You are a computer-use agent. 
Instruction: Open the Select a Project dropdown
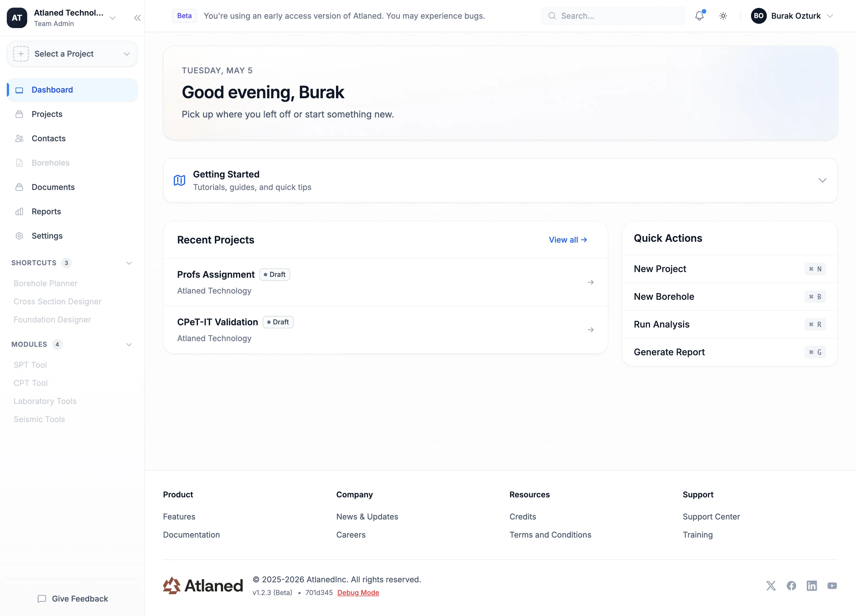[72, 54]
